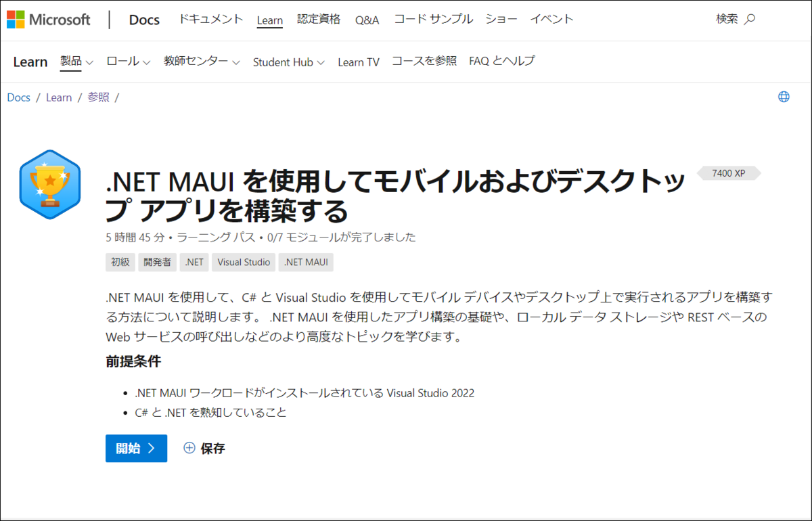Click the .NET MAUI tag
Screen dimensions: 812x521
pyautogui.click(x=306, y=262)
